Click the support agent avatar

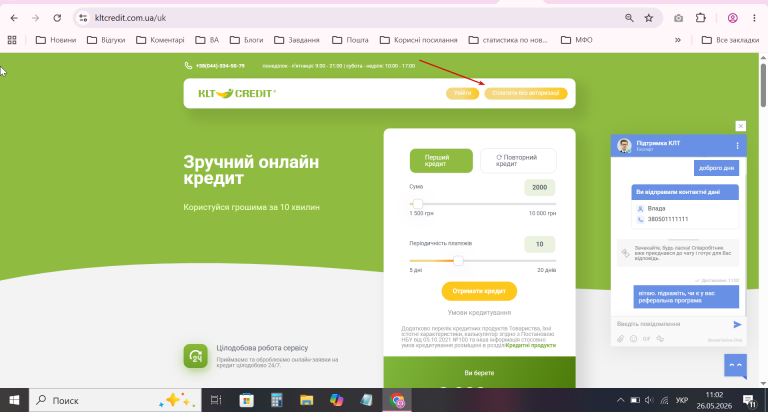tap(624, 145)
